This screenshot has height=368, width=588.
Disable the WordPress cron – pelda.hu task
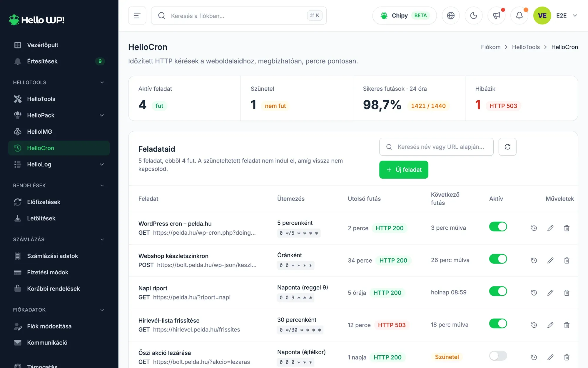coord(498,227)
